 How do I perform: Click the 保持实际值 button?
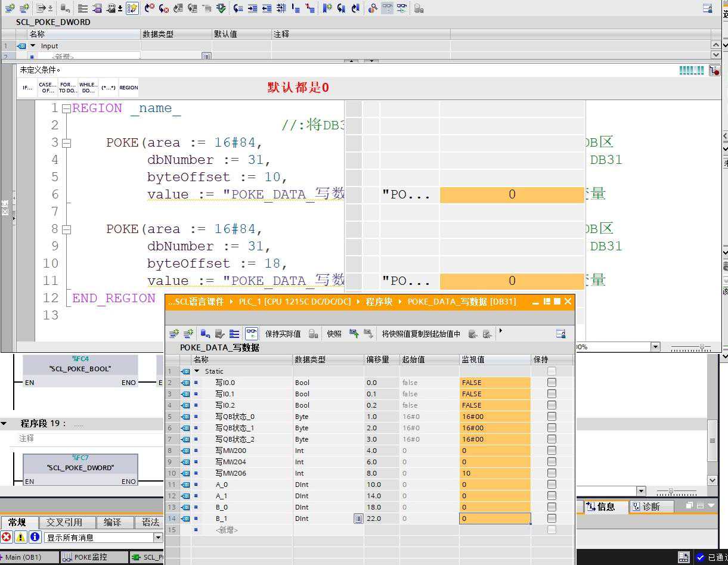click(283, 334)
